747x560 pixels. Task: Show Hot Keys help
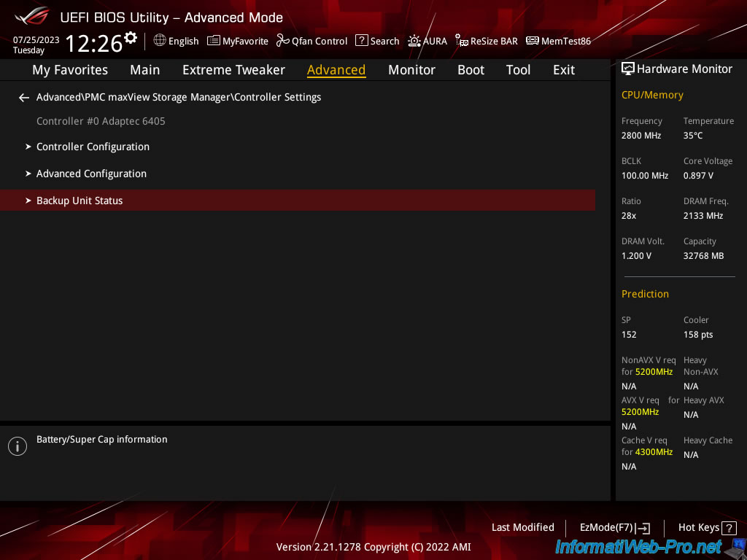tap(699, 528)
